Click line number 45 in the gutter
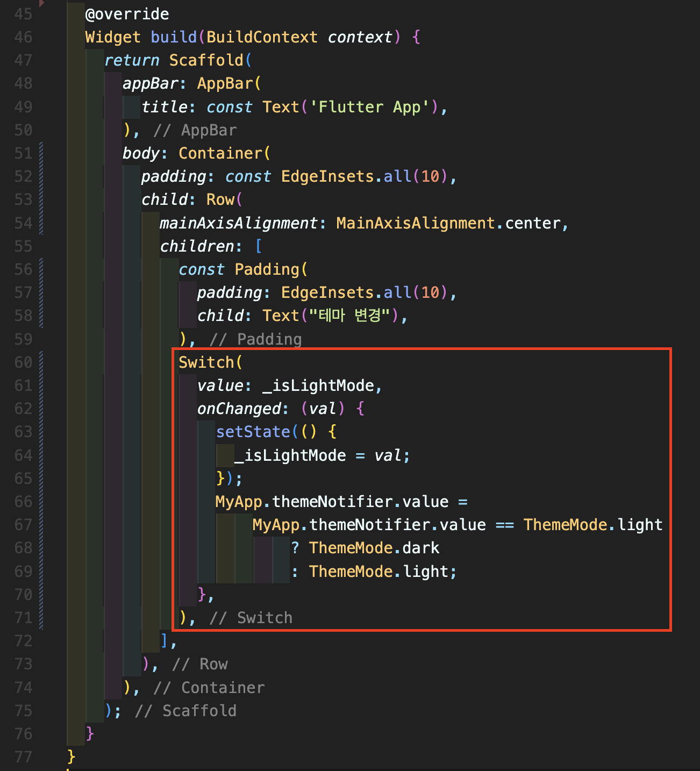Image resolution: width=700 pixels, height=771 pixels. click(23, 14)
